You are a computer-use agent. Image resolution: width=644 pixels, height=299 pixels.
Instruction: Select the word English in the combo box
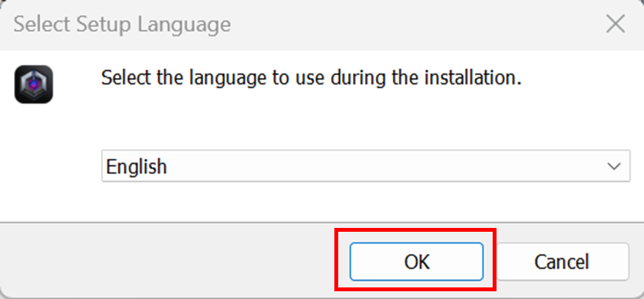137,167
